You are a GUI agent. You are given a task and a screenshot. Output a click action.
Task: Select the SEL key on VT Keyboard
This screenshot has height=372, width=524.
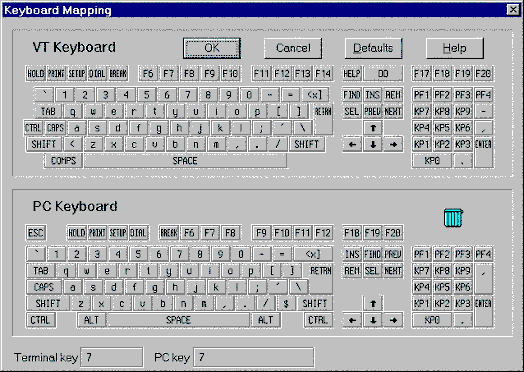(352, 111)
